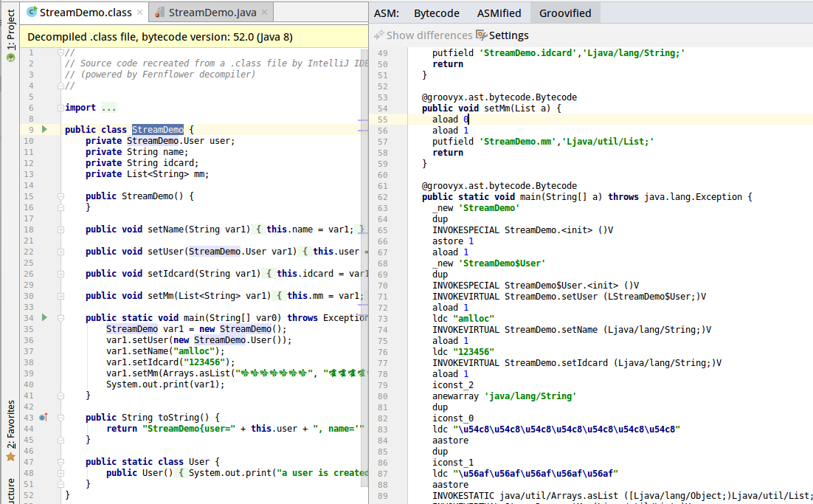The width and height of the screenshot is (813, 504).
Task: Collapse the User inner class at line 47
Action: 60,462
